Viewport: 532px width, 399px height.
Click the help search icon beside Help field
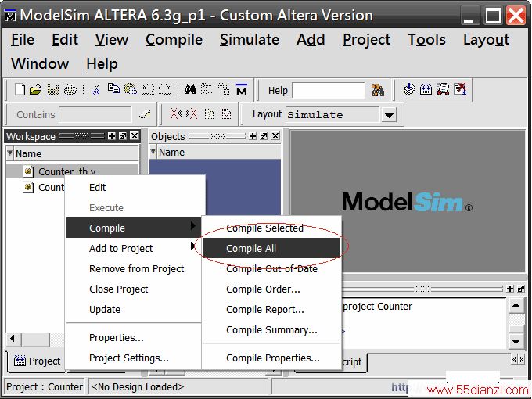tap(378, 90)
